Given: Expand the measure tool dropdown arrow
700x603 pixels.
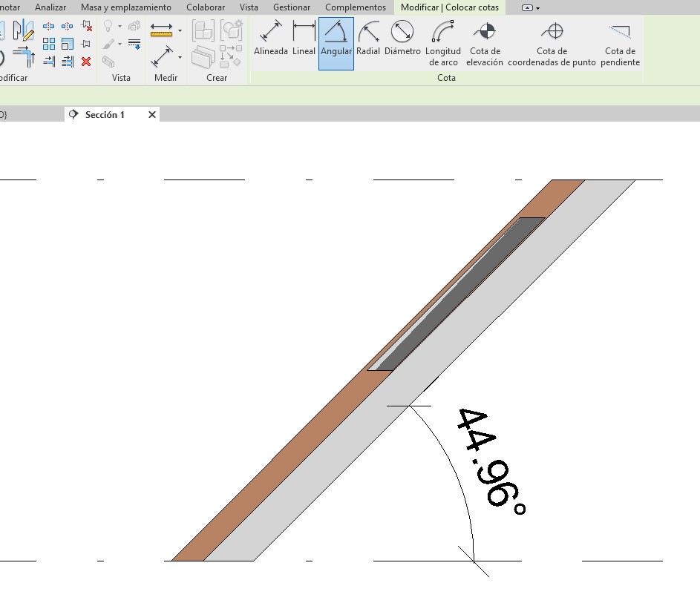Looking at the screenshot, I should click(x=180, y=31).
